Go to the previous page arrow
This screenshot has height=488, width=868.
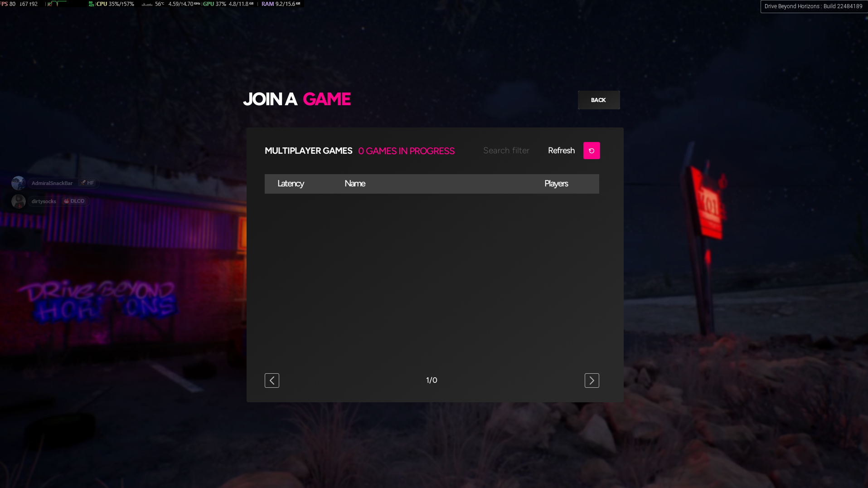pyautogui.click(x=272, y=381)
